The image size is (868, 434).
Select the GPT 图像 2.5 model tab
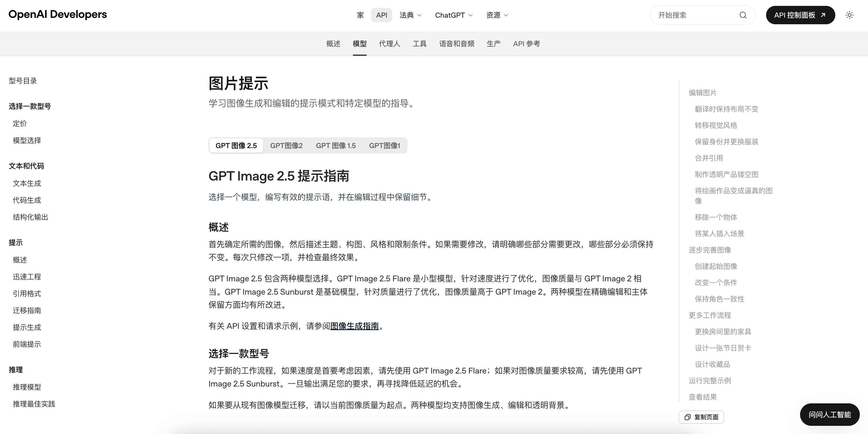pyautogui.click(x=236, y=146)
